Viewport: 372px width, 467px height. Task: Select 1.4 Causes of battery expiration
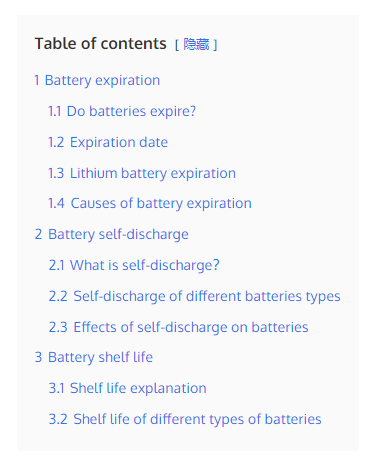tap(150, 203)
